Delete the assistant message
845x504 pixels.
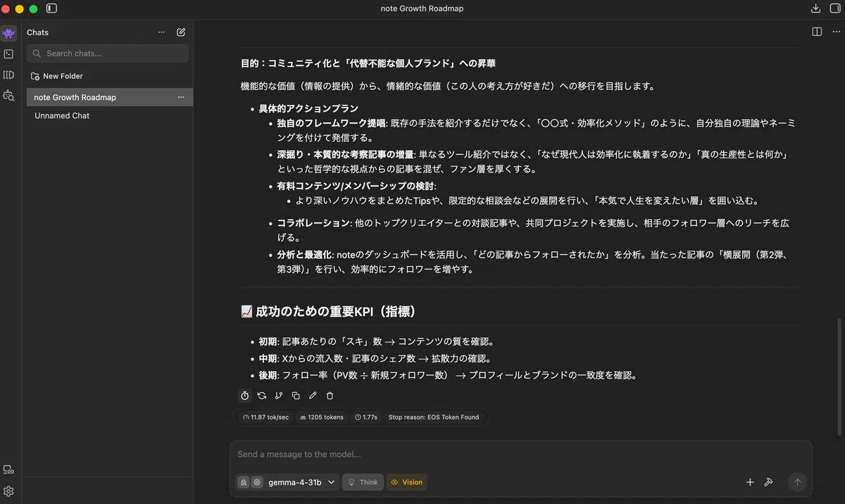330,396
